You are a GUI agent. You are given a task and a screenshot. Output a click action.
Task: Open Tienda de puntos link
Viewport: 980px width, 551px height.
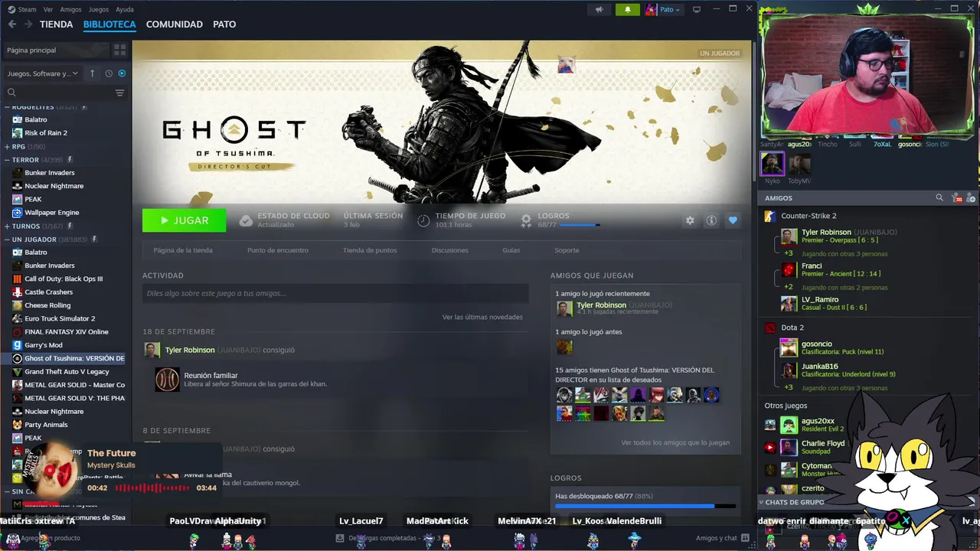click(370, 250)
